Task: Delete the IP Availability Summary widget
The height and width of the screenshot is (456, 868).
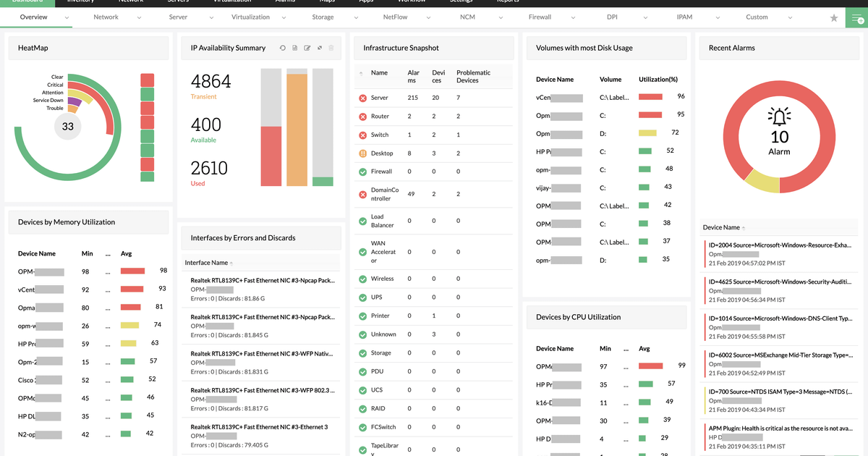Action: 331,48
